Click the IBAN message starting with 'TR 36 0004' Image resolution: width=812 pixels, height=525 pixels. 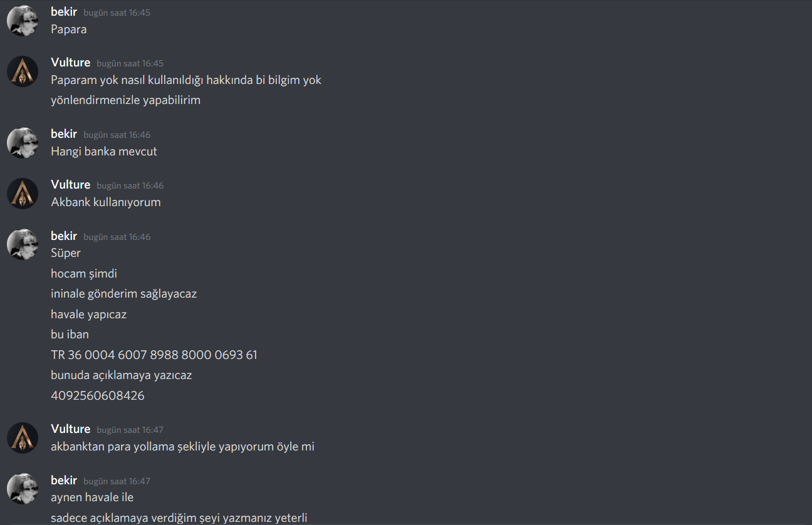point(154,355)
